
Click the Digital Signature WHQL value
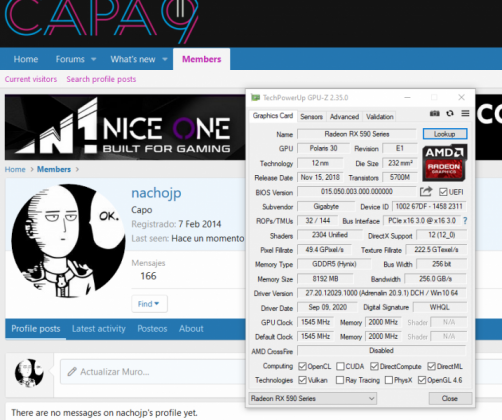tap(439, 307)
